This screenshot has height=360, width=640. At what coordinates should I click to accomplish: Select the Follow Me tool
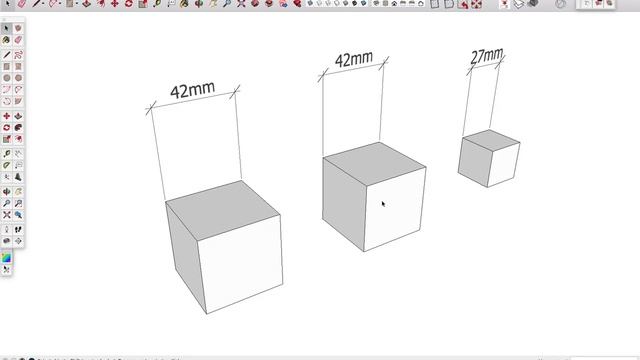(x=18, y=128)
